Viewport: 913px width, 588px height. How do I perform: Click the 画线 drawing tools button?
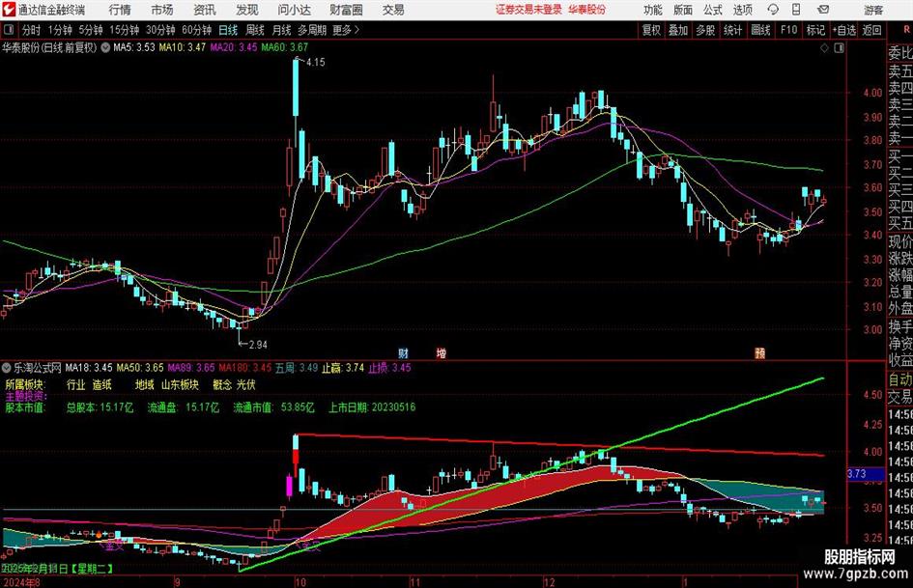pyautogui.click(x=760, y=30)
